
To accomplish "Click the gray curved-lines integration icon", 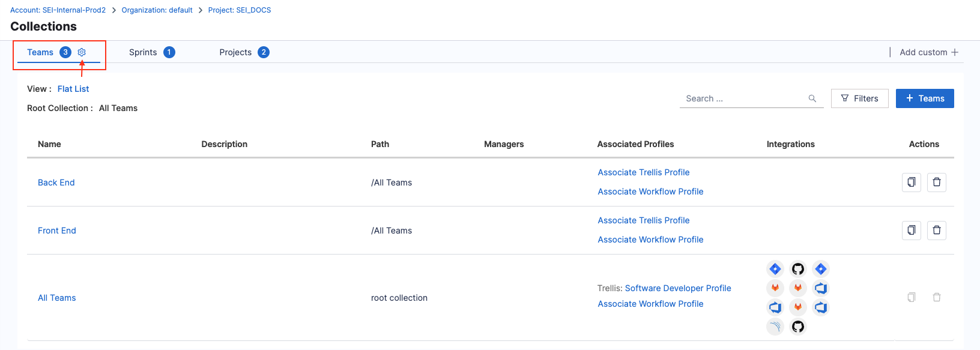I will coord(775,327).
